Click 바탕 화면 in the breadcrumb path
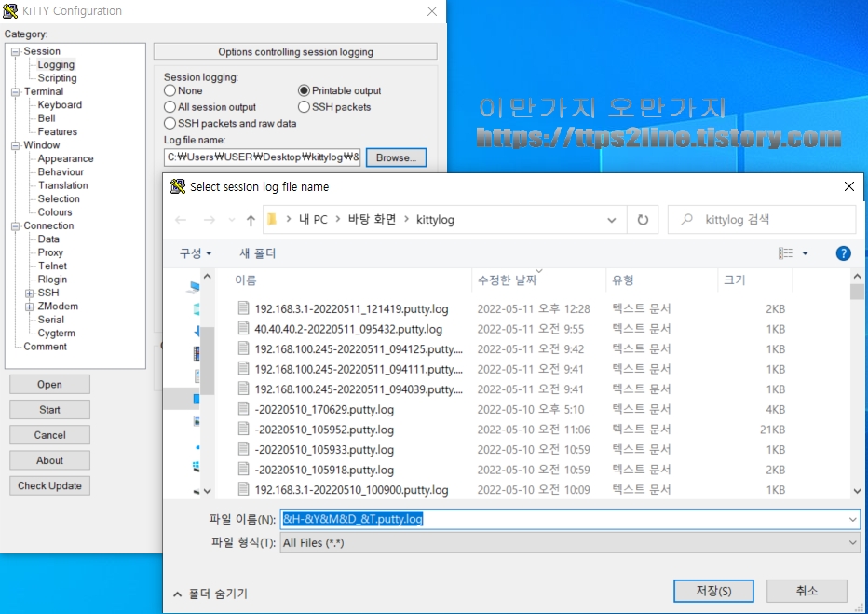 pos(372,219)
